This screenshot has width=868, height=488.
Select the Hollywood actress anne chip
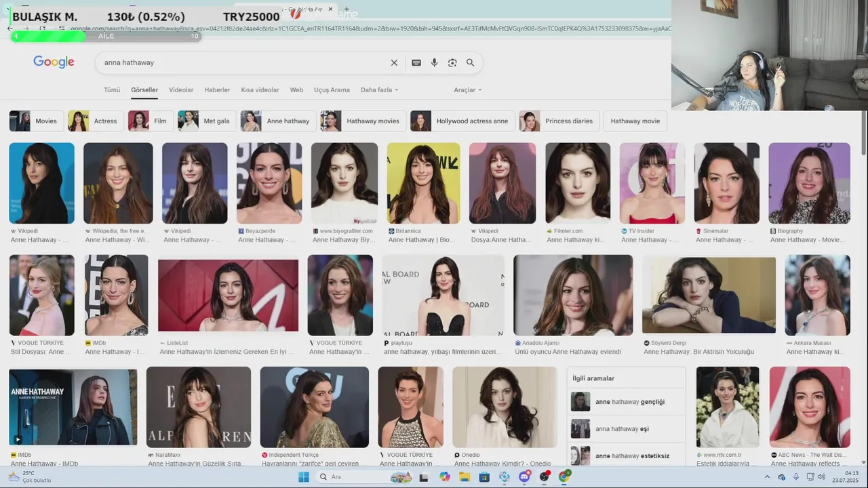(x=462, y=121)
